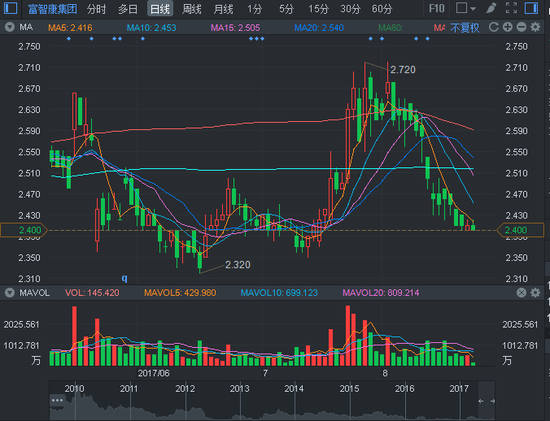Click the MAVOL20: 809.214 value
Screen dimensions: 550x421
381,293
